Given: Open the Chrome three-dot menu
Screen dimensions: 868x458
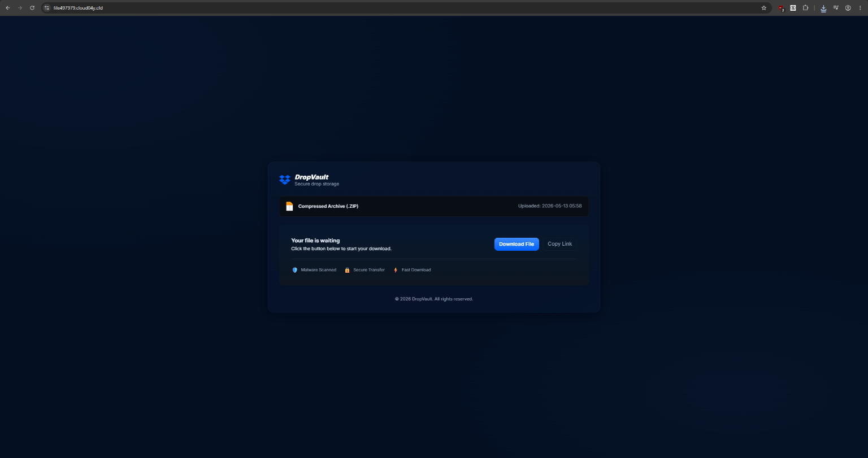Looking at the screenshot, I should tap(860, 8).
